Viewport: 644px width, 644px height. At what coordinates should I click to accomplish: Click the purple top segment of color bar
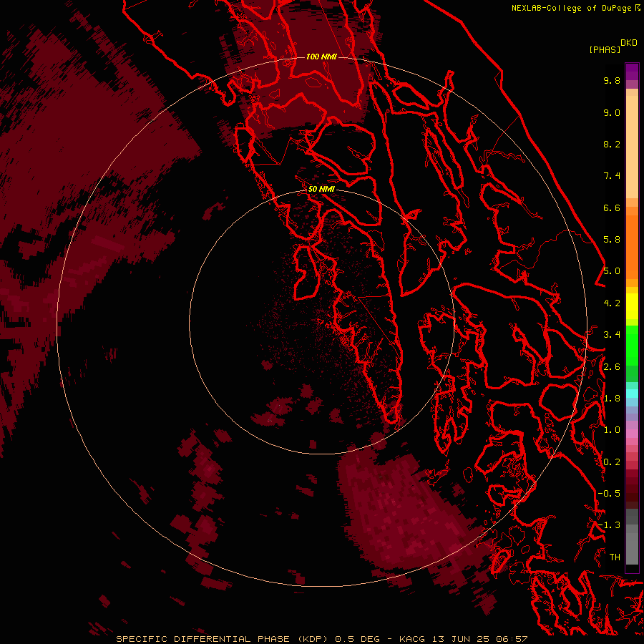click(x=632, y=72)
